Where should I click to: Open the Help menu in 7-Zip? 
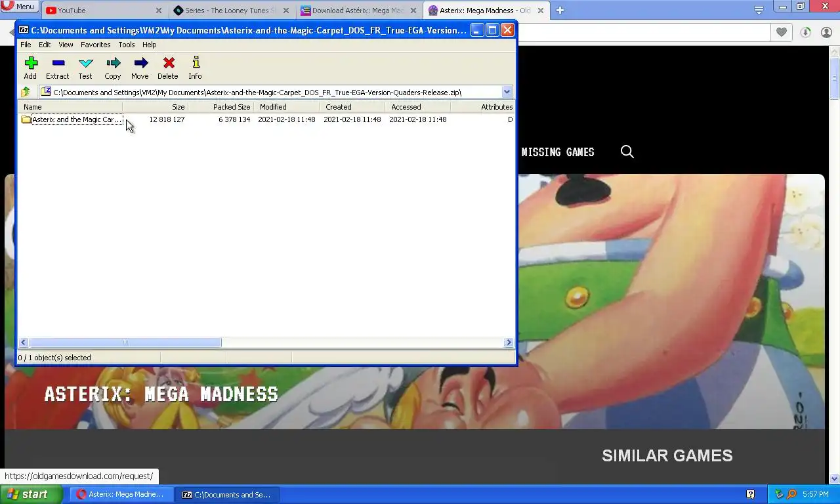tap(150, 45)
